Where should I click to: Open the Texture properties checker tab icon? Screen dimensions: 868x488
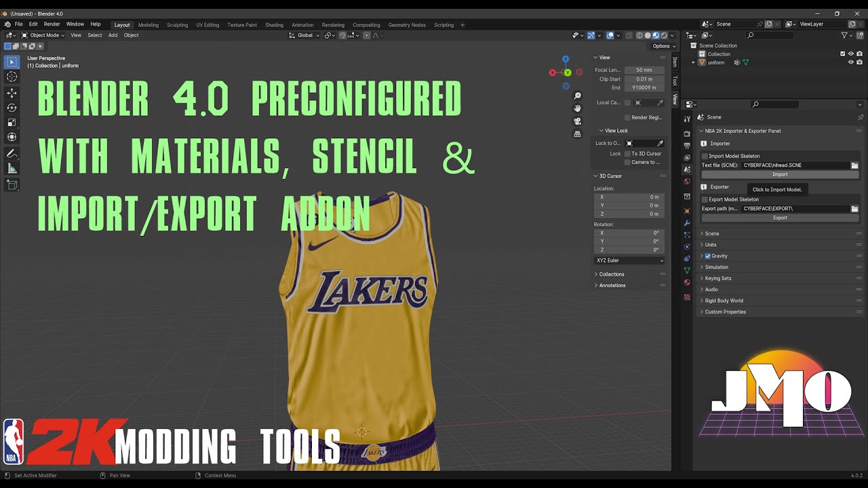687,298
